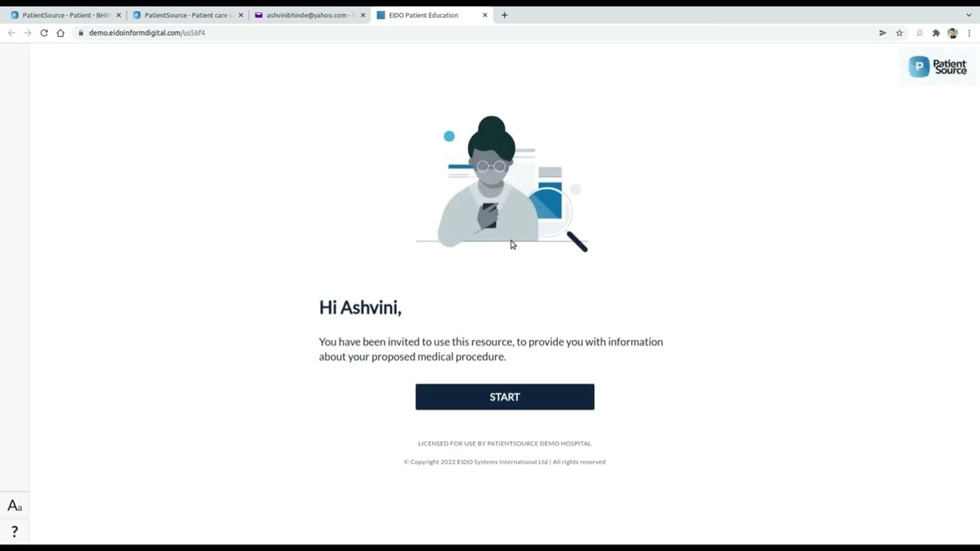The width and height of the screenshot is (980, 551).
Task: Switch to PatientSource - Patient BHIN tab
Action: click(x=65, y=15)
